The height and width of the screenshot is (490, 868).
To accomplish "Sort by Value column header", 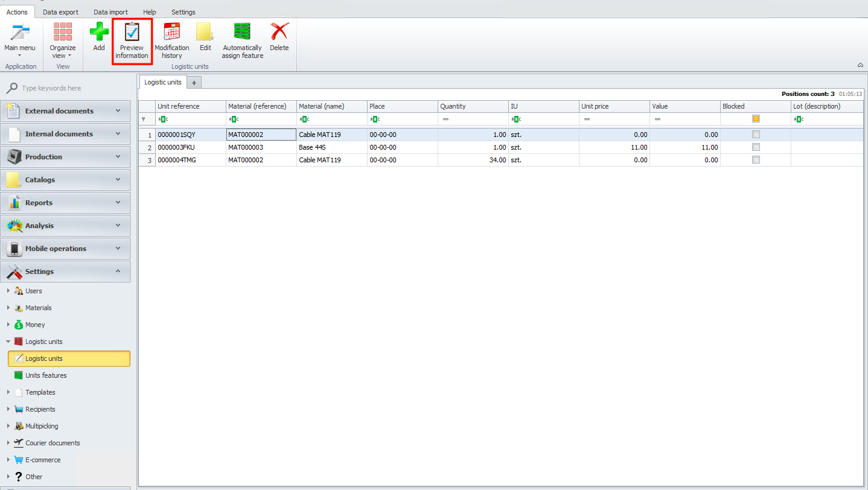I will (685, 106).
